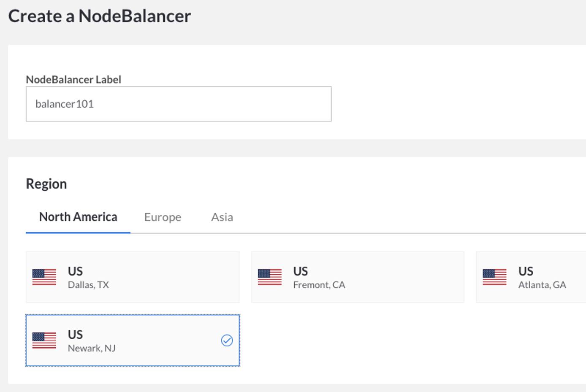
Task: Click the US flag icon on the Dallas card
Action: [x=44, y=277]
